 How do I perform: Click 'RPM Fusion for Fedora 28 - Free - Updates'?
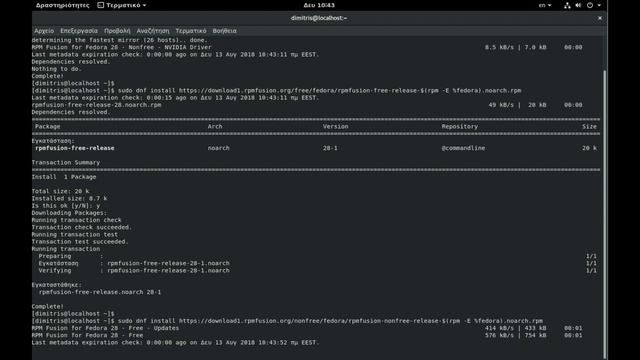coord(105,328)
